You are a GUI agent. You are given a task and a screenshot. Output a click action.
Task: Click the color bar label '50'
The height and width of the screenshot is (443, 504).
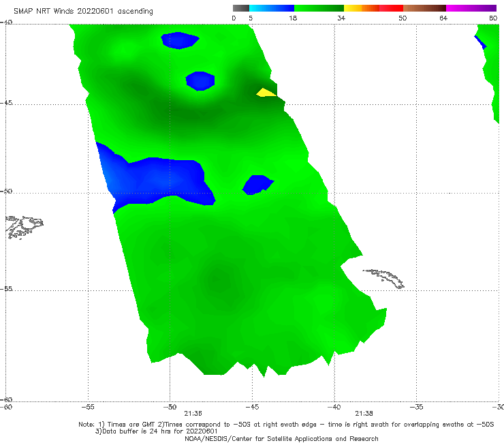click(x=403, y=18)
